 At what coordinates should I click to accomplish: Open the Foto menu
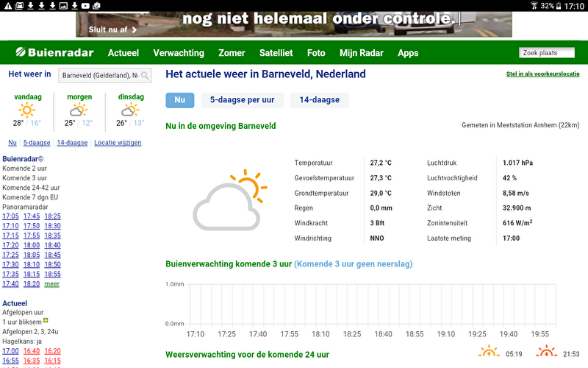point(316,53)
